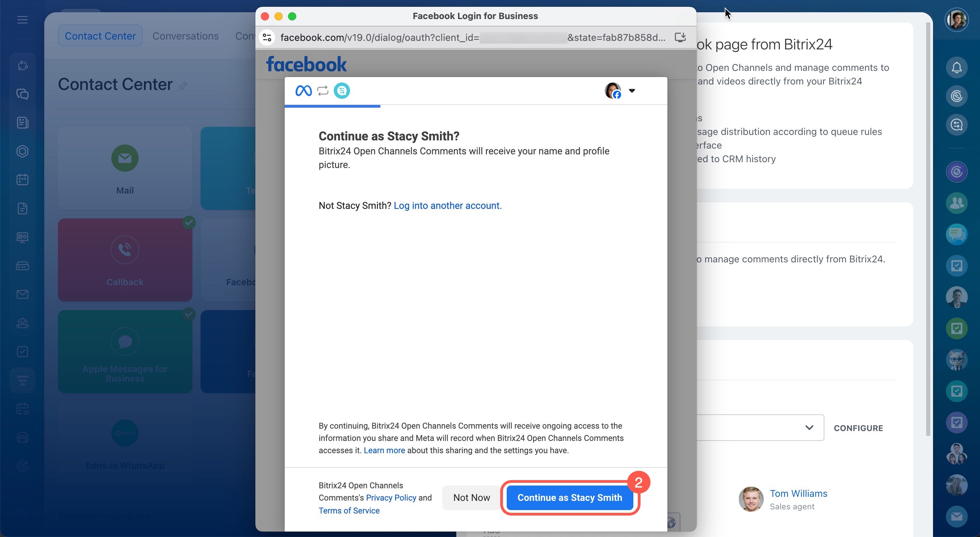Click Log into another account link

(447, 205)
